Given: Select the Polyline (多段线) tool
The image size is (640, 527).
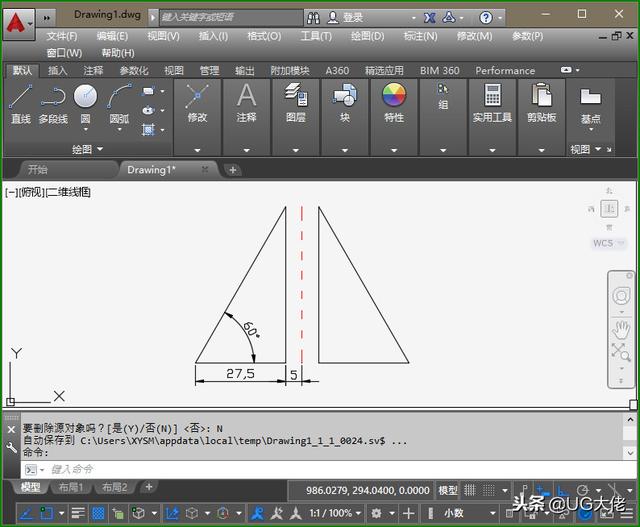Looking at the screenshot, I should (x=53, y=102).
